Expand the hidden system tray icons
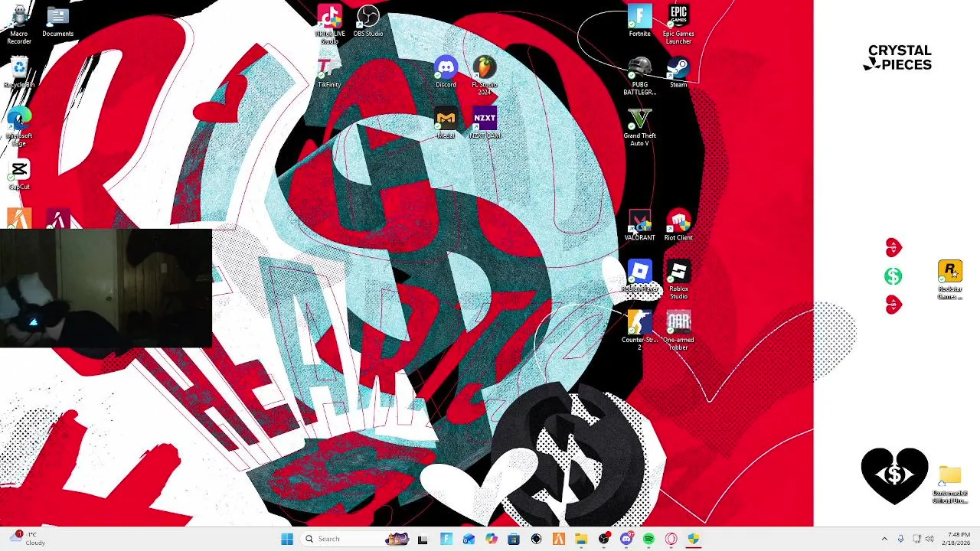This screenshot has height=551, width=980. click(x=884, y=539)
